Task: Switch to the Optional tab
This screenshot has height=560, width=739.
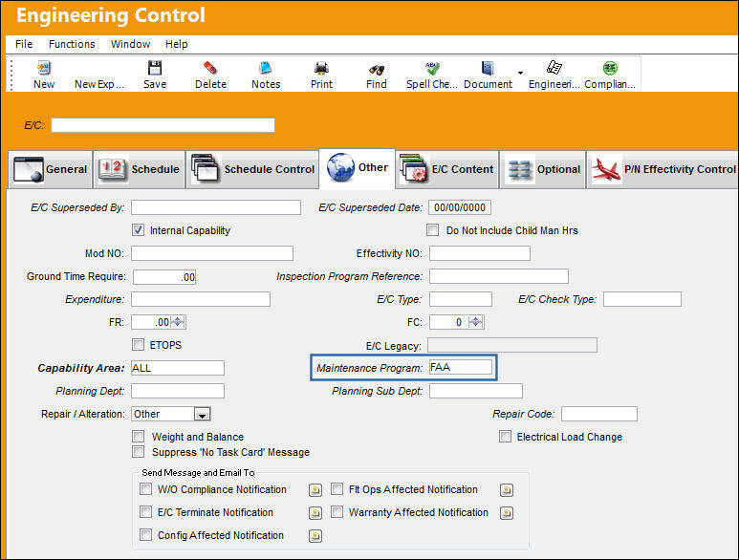Action: 542,169
